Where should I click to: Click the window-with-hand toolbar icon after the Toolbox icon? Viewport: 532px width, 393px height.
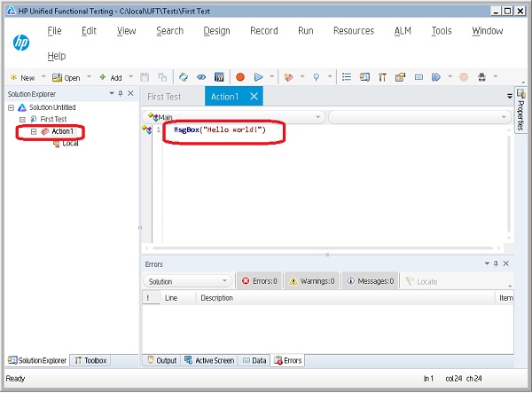click(x=401, y=77)
